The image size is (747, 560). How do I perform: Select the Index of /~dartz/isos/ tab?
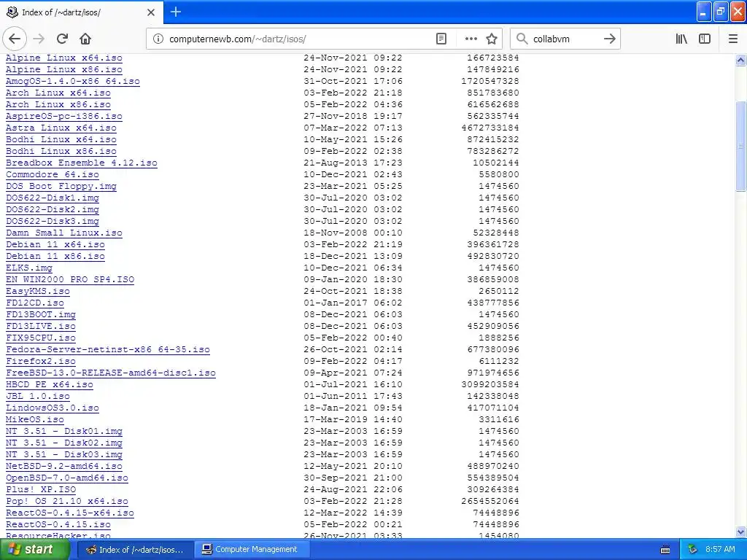coord(81,12)
